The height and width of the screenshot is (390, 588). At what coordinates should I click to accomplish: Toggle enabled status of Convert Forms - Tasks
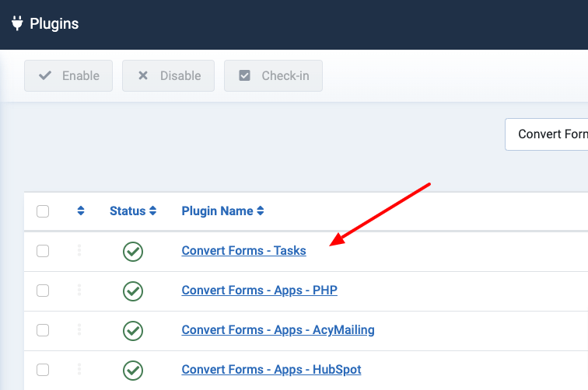133,252
